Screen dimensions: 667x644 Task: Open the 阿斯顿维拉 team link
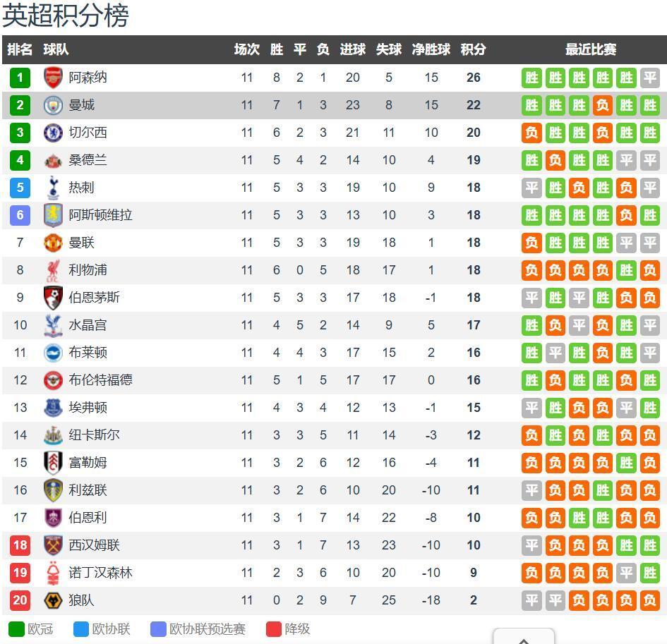click(x=100, y=215)
